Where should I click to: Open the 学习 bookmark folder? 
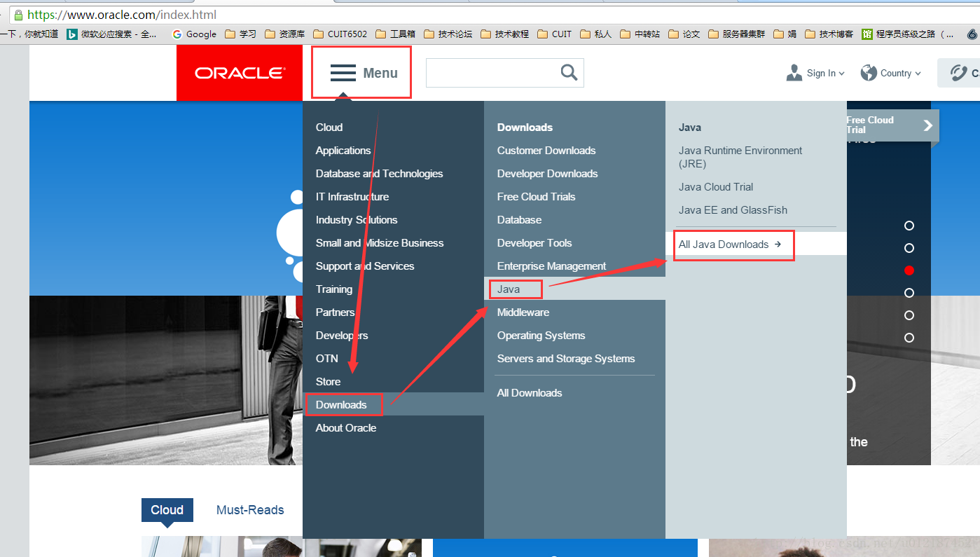241,34
